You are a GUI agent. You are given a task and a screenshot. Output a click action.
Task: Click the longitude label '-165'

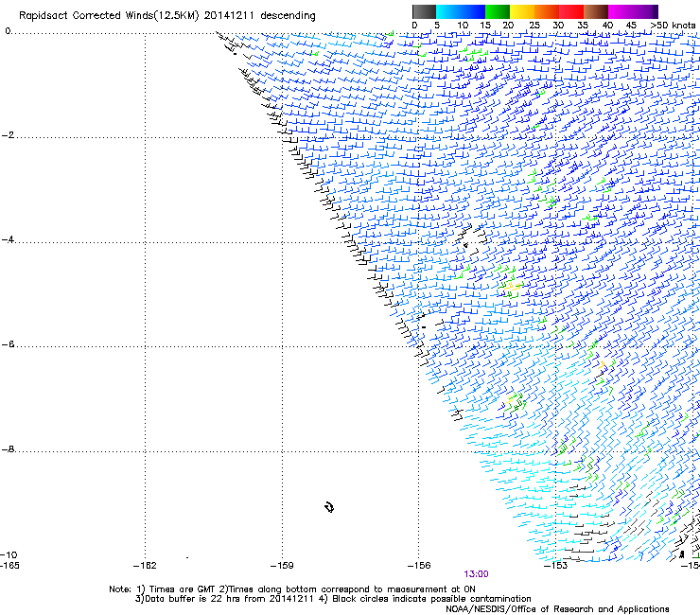point(9,566)
